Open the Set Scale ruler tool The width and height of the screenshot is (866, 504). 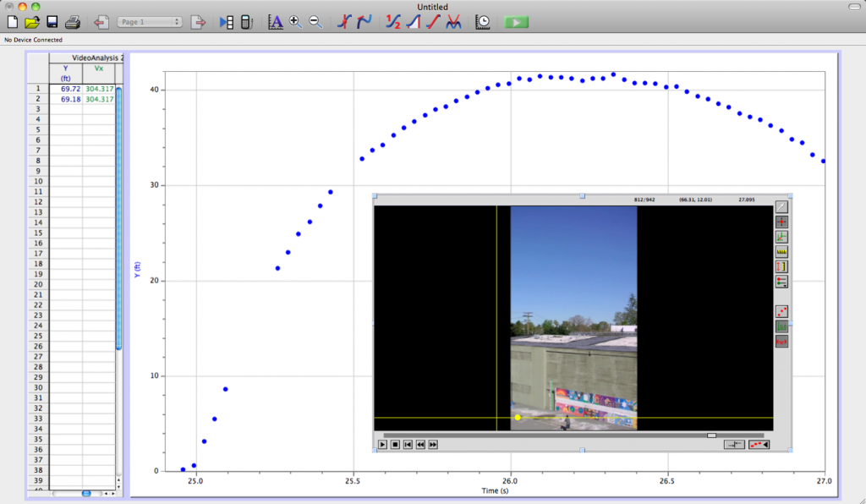coord(781,250)
